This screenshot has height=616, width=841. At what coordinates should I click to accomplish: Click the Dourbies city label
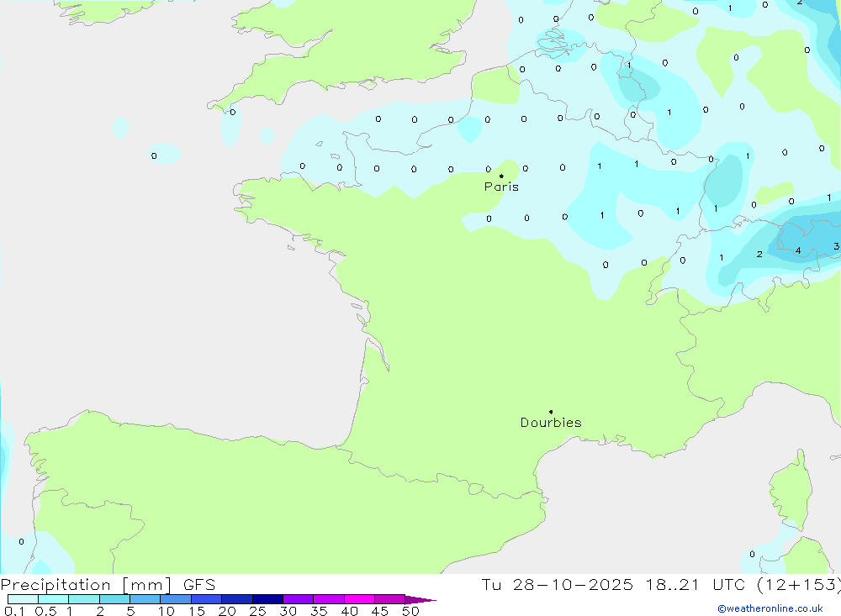pos(551,423)
